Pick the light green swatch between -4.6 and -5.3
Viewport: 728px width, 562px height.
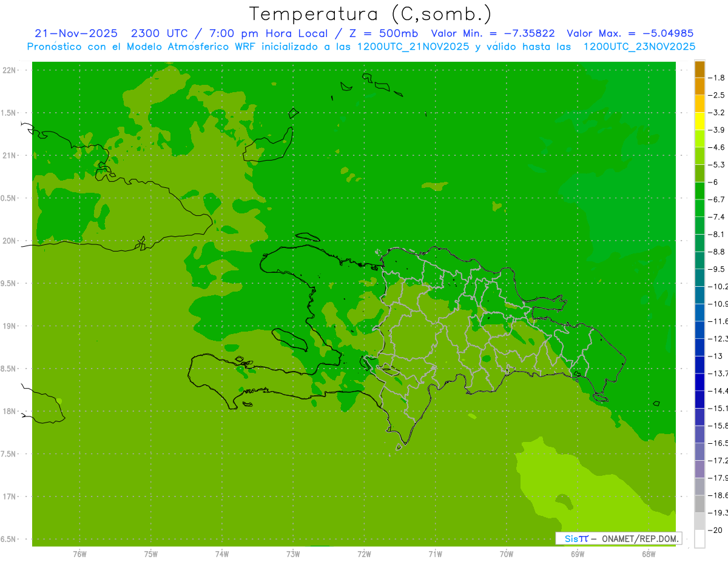pos(699,156)
